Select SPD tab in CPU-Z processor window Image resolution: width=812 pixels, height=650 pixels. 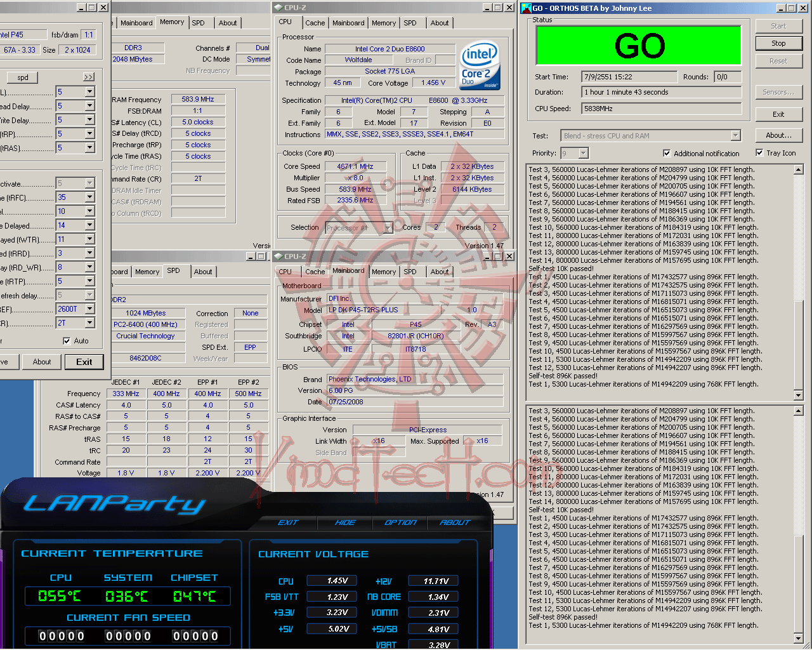point(410,23)
